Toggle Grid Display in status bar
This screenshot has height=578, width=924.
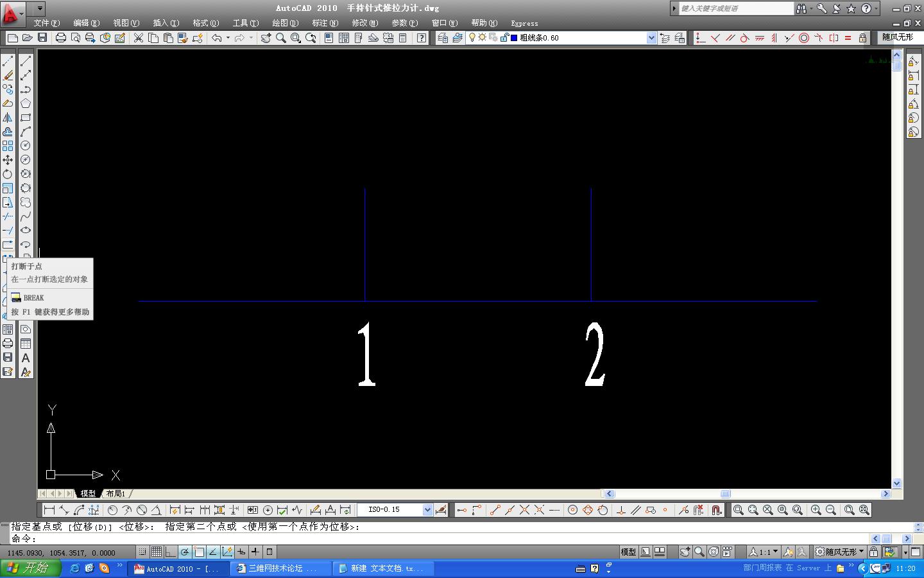pos(157,552)
